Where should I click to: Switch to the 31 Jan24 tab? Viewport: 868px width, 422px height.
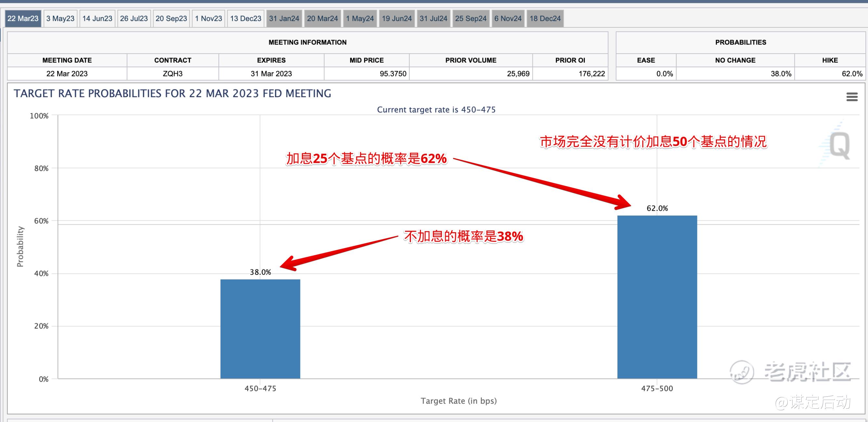point(284,19)
